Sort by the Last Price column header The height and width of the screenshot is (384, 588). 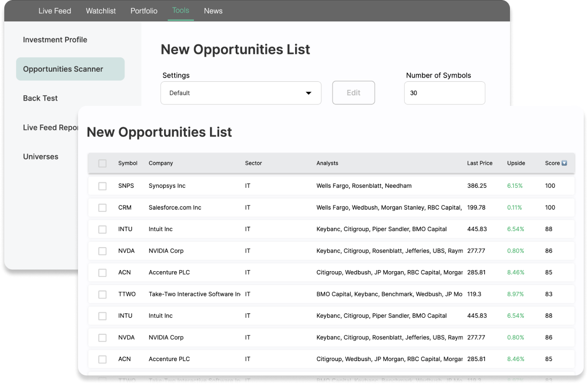(479, 163)
